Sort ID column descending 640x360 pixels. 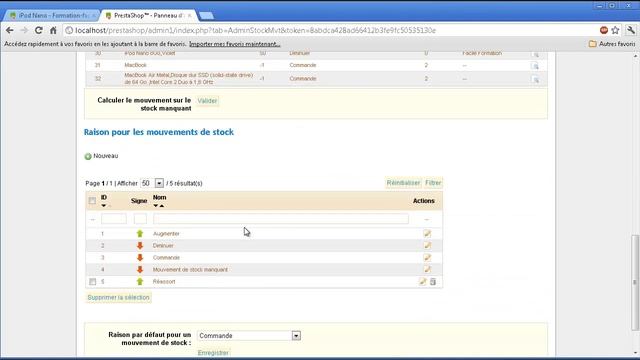click(x=104, y=206)
